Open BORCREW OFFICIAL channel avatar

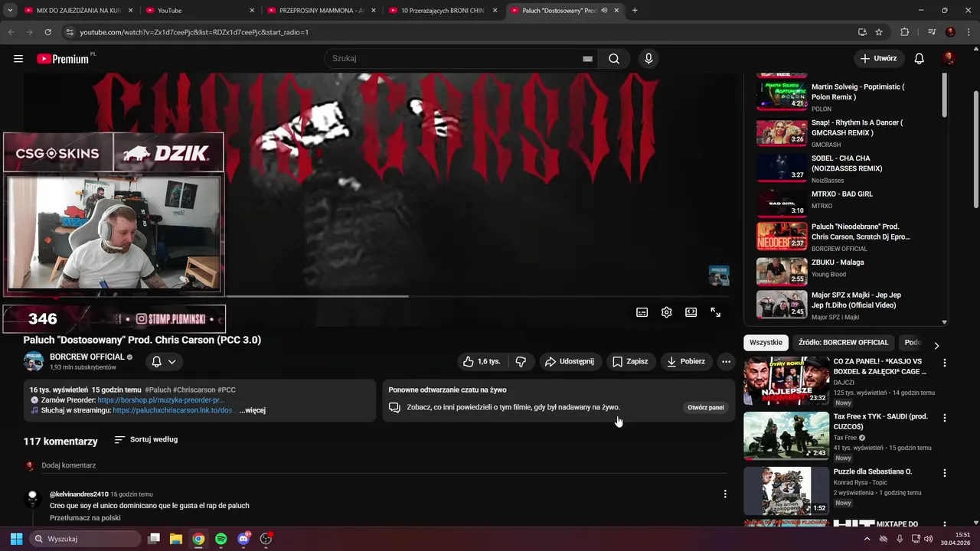point(34,361)
